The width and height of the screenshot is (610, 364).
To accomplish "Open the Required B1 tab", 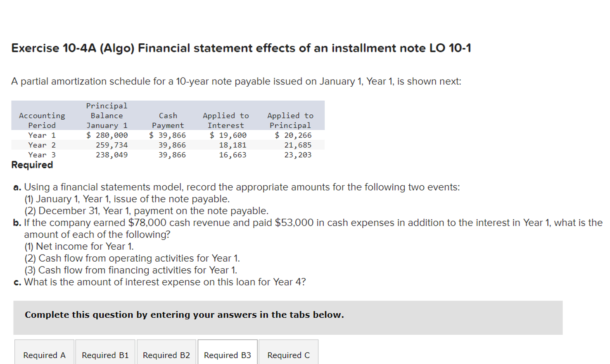I will [105, 354].
